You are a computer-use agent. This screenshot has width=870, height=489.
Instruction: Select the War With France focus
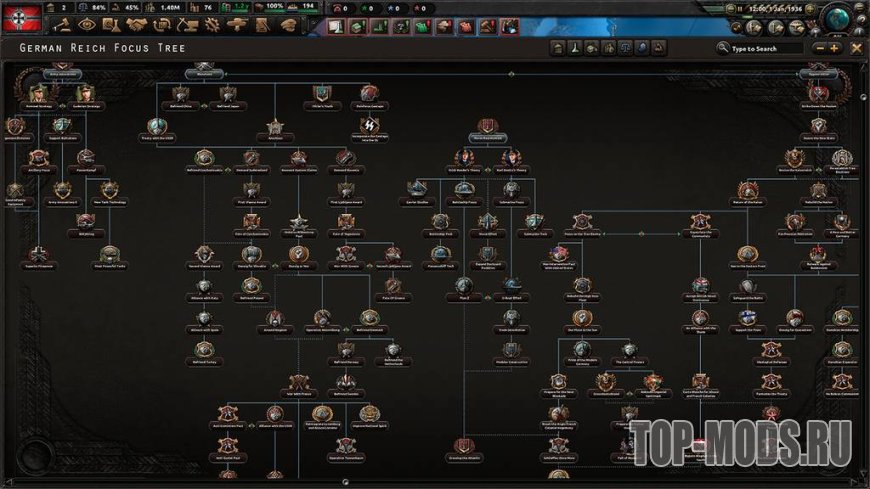click(301, 384)
